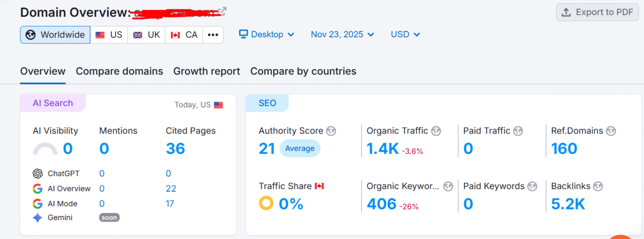The width and height of the screenshot is (644, 239).
Task: Open the Desktop device dropdown
Action: pos(267,35)
